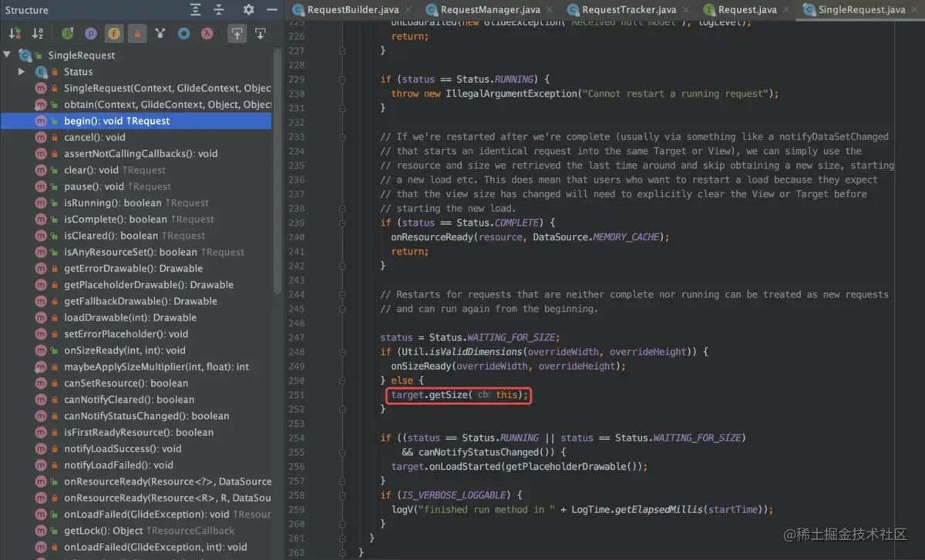Open the RequestTracker.java editor tab
This screenshot has width=925, height=560.
628,10
